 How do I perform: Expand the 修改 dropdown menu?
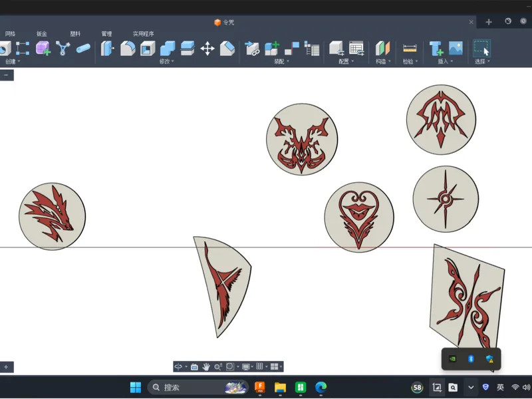coord(167,61)
